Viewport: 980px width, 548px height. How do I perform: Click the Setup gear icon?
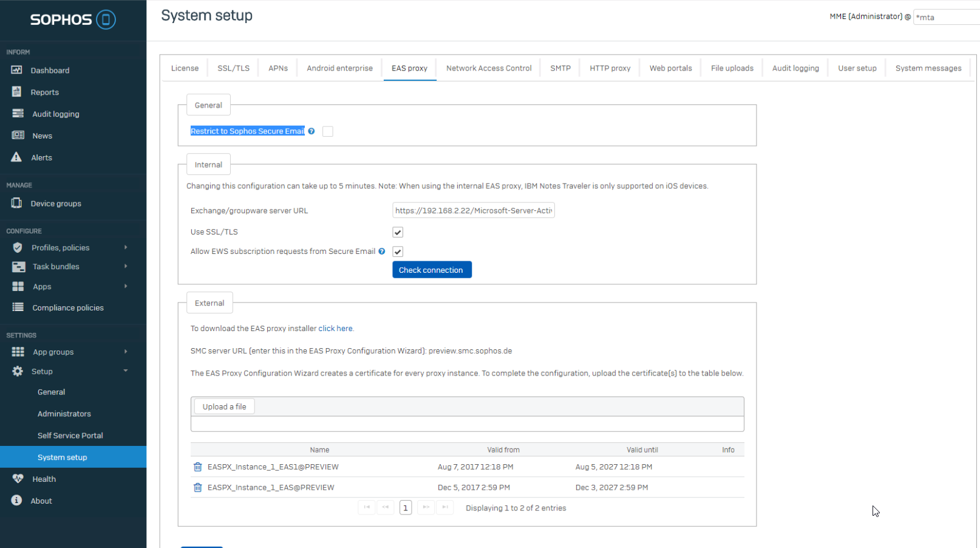pos(18,371)
